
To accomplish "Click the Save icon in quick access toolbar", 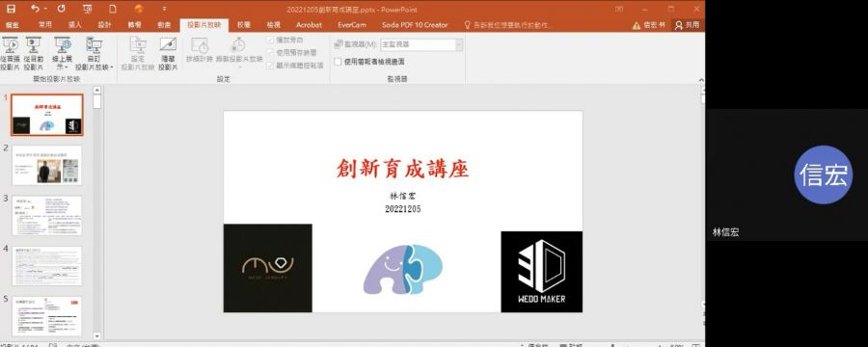I will (11, 9).
